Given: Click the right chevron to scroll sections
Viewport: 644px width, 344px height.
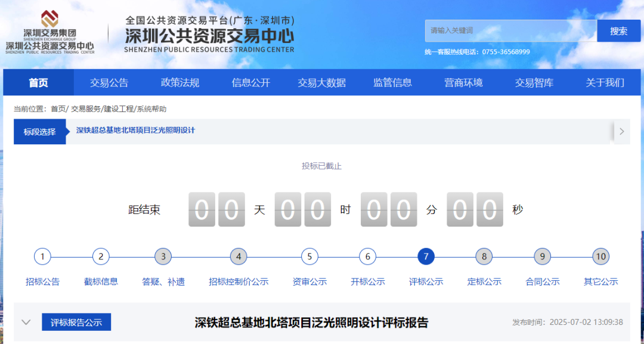Looking at the screenshot, I should (x=622, y=131).
